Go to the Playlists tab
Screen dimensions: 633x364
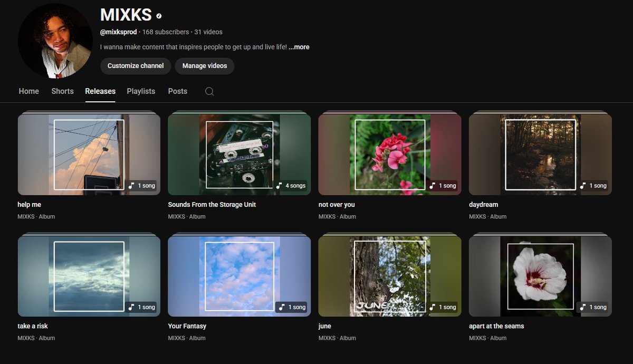141,91
